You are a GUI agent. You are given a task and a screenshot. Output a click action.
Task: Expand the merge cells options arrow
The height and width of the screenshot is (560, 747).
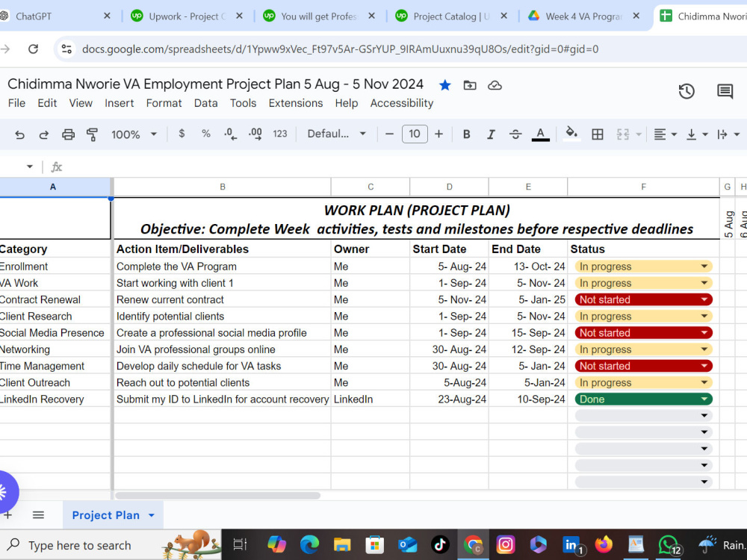639,134
